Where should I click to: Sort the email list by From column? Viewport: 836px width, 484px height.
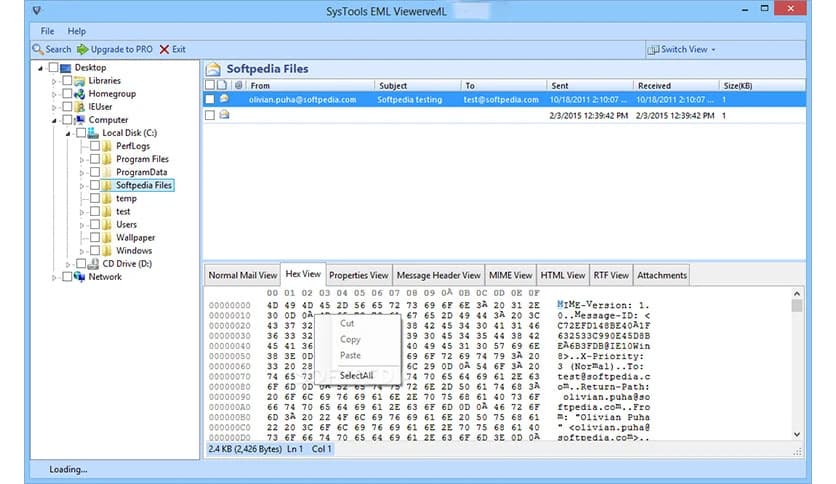pyautogui.click(x=311, y=85)
